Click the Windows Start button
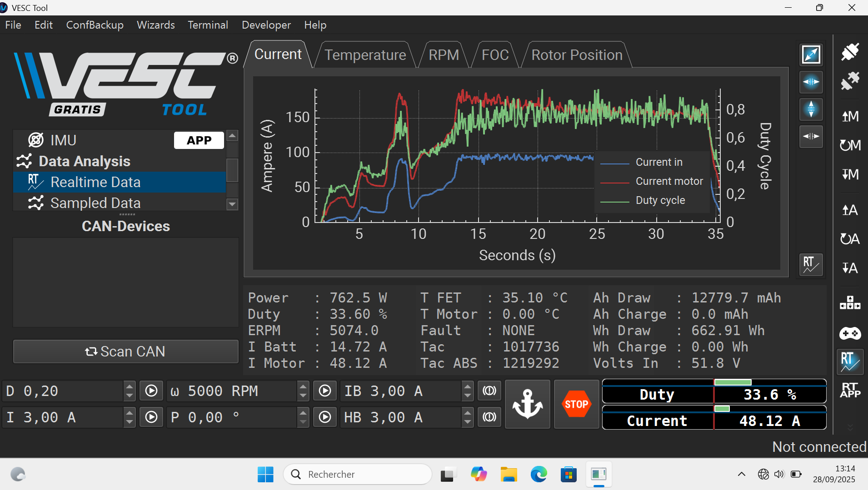This screenshot has height=490, width=868. (265, 475)
